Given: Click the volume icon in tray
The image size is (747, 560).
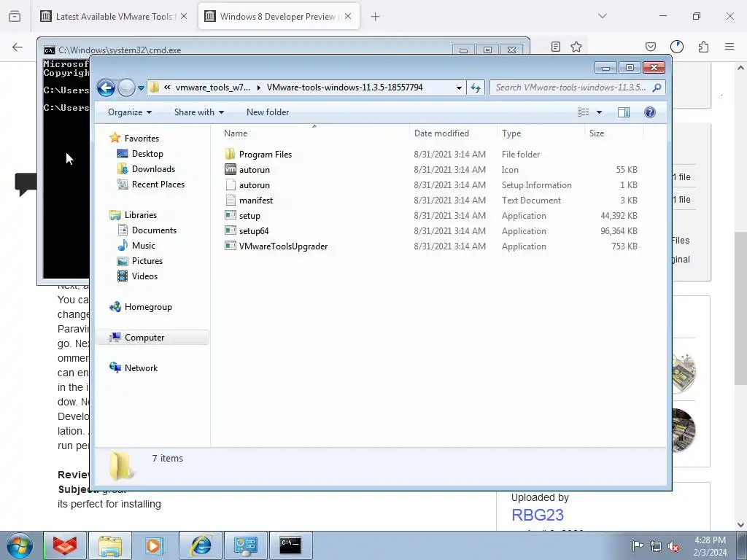Looking at the screenshot, I should 673,546.
